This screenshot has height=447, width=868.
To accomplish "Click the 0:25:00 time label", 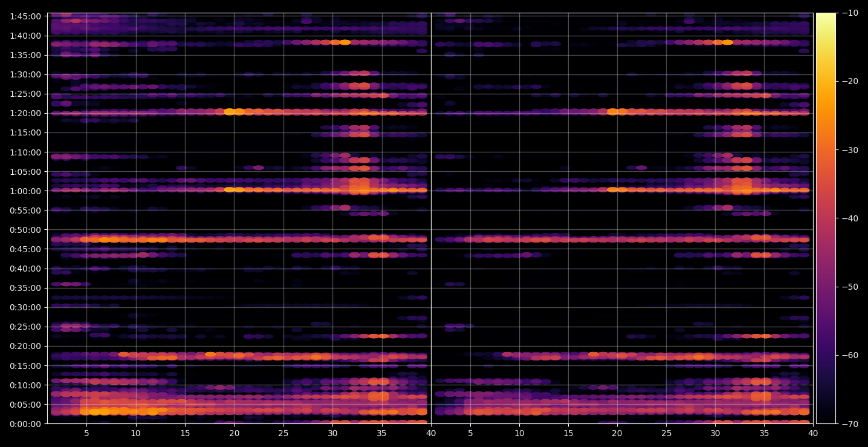I will 25,327.
